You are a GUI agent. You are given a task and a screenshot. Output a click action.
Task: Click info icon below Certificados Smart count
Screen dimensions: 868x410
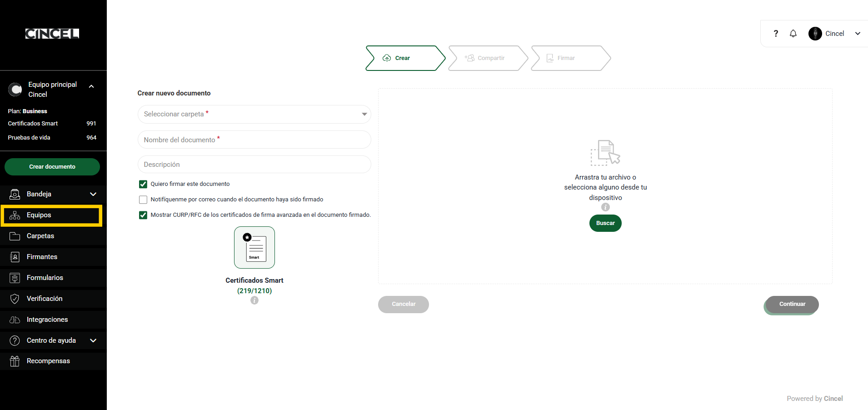(254, 300)
